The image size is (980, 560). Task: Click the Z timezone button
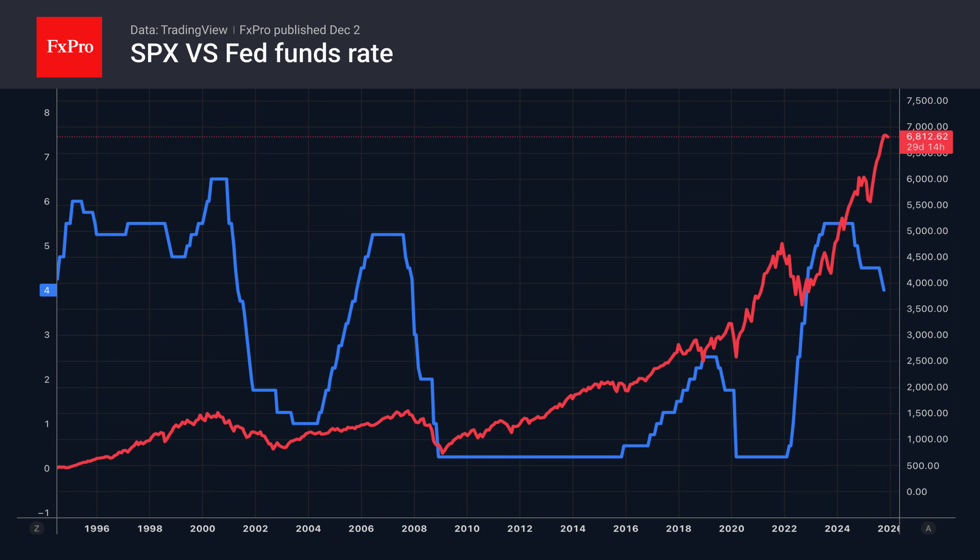pos(37,529)
